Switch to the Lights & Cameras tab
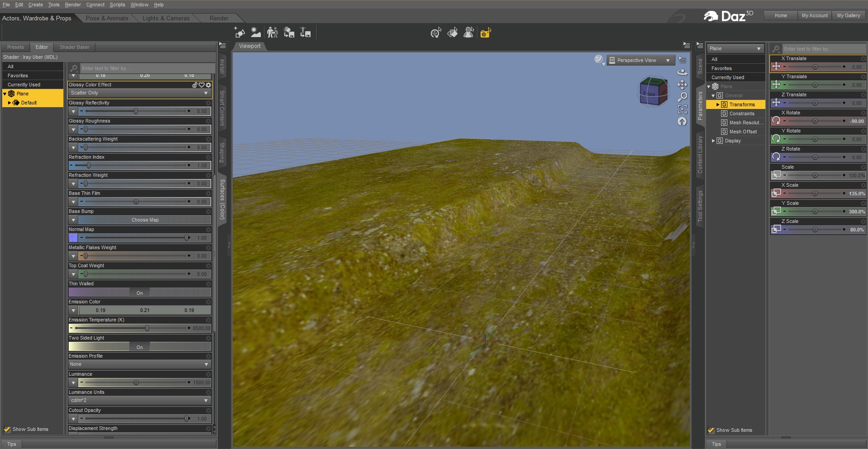Viewport: 868px width, 449px height. tap(166, 18)
